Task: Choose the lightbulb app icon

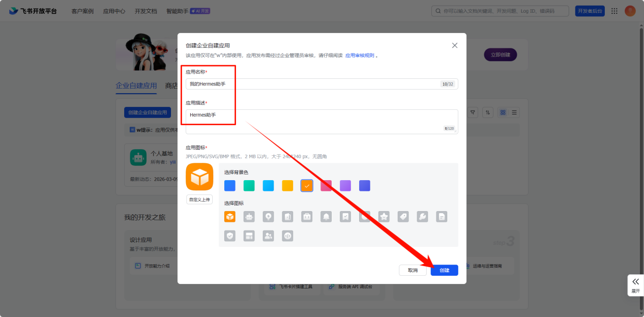Action: click(x=269, y=217)
